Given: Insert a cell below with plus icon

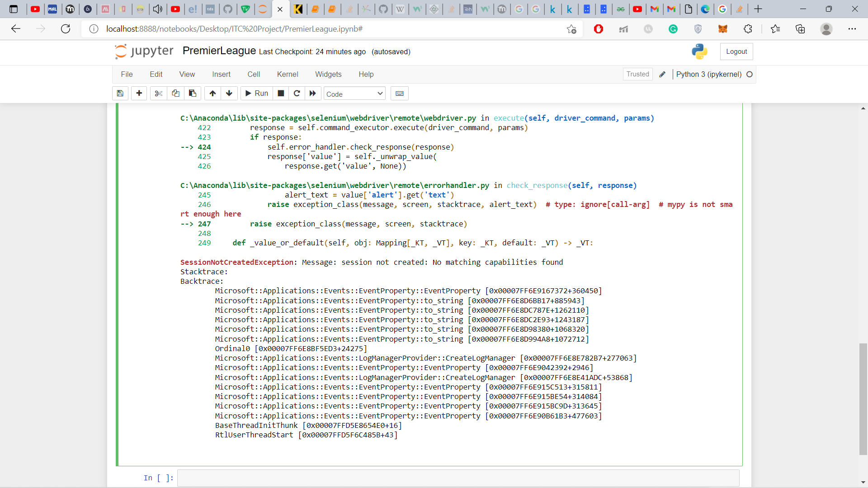Looking at the screenshot, I should click(139, 94).
